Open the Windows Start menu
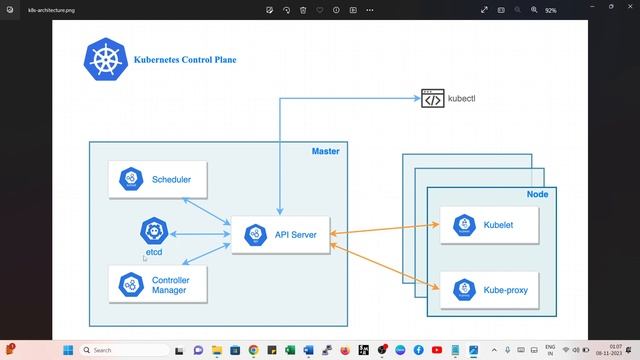 tap(68, 350)
